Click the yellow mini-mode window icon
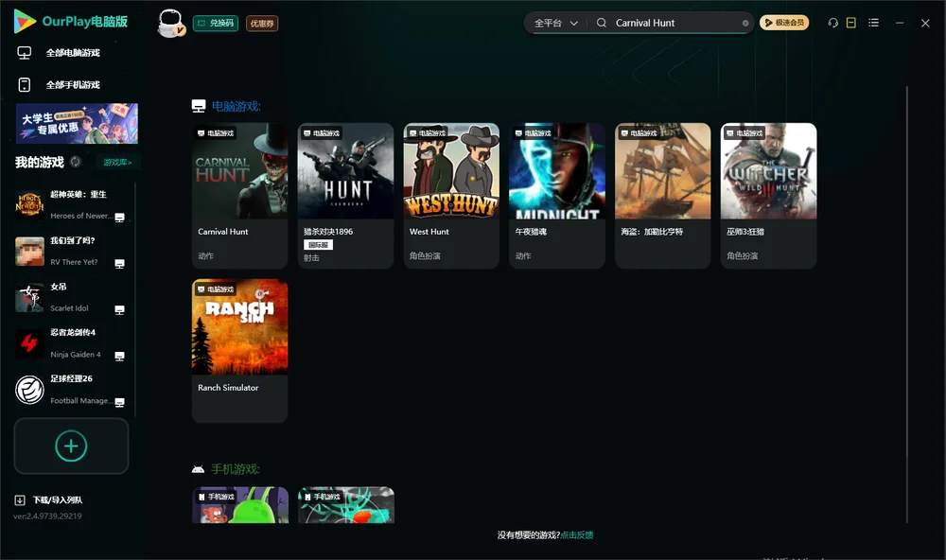The height and width of the screenshot is (560, 946). pyautogui.click(x=850, y=23)
